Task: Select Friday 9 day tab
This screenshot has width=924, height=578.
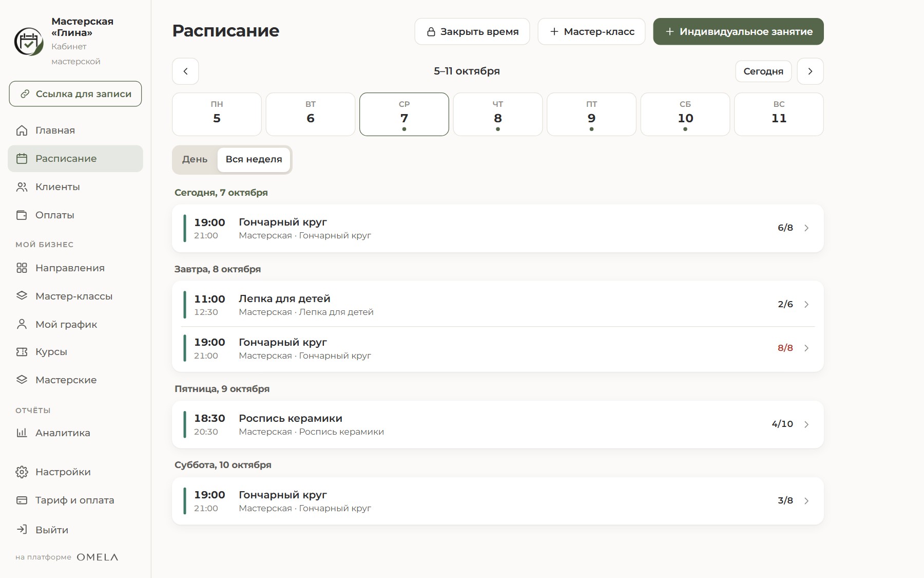Action: tap(591, 114)
